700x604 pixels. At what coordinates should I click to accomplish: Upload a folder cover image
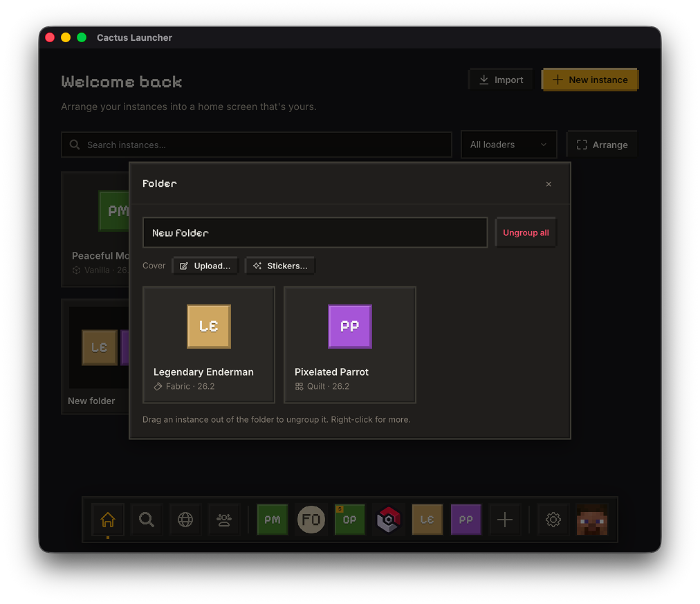[205, 266]
